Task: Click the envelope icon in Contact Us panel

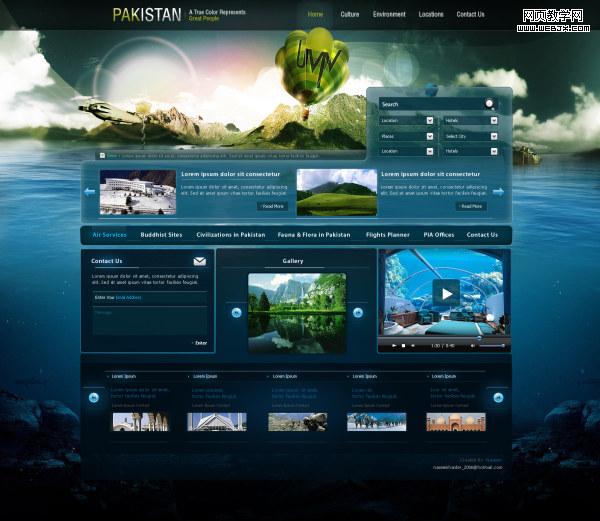Action: point(200,261)
